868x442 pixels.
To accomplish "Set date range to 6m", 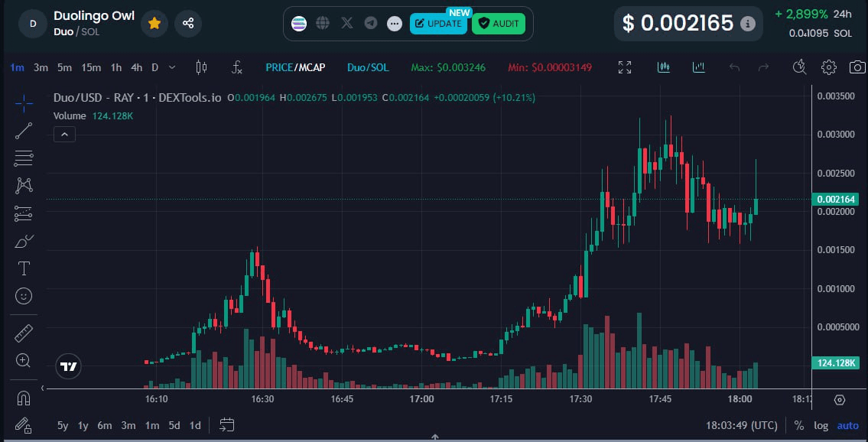I will 105,425.
